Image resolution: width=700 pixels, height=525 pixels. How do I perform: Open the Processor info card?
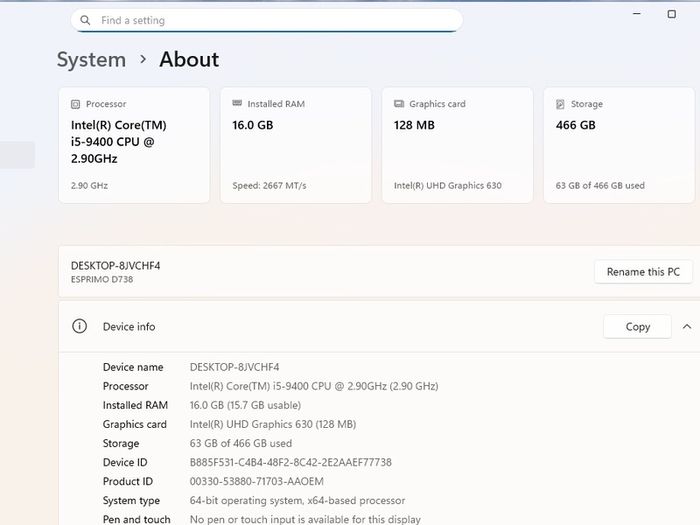point(134,145)
